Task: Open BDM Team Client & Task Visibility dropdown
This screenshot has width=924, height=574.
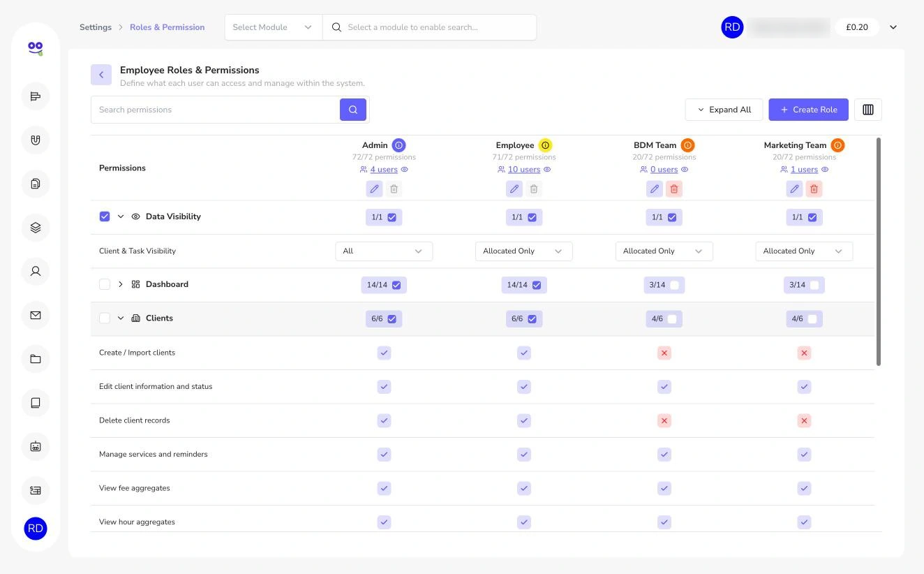Action: pyautogui.click(x=664, y=251)
